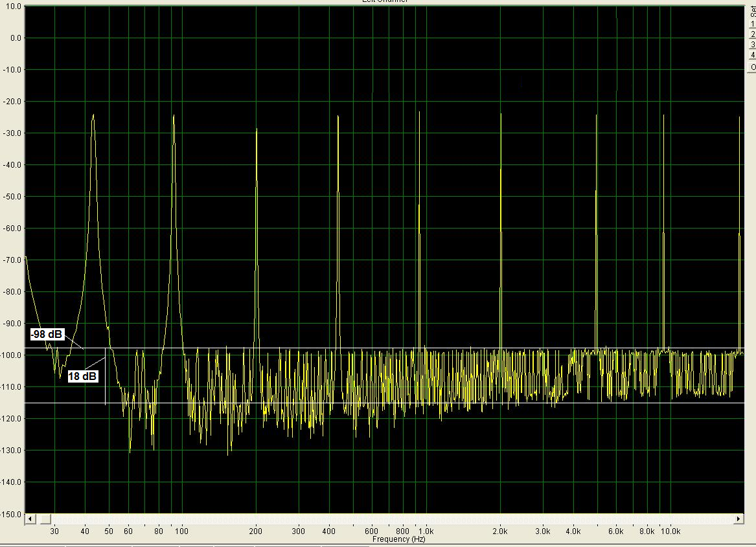Click the '-140.0' amplitude axis label
This screenshot has width=756, height=547.
point(12,482)
